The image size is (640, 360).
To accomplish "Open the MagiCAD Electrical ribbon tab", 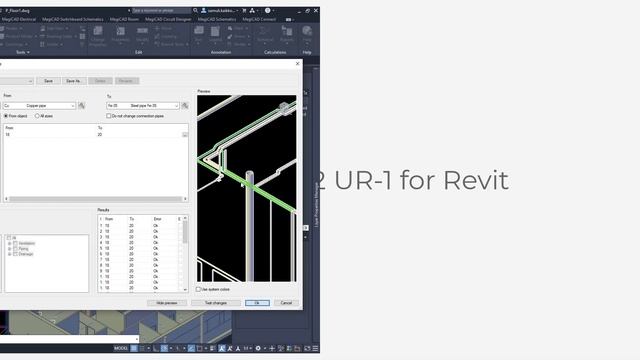I will coord(18,19).
